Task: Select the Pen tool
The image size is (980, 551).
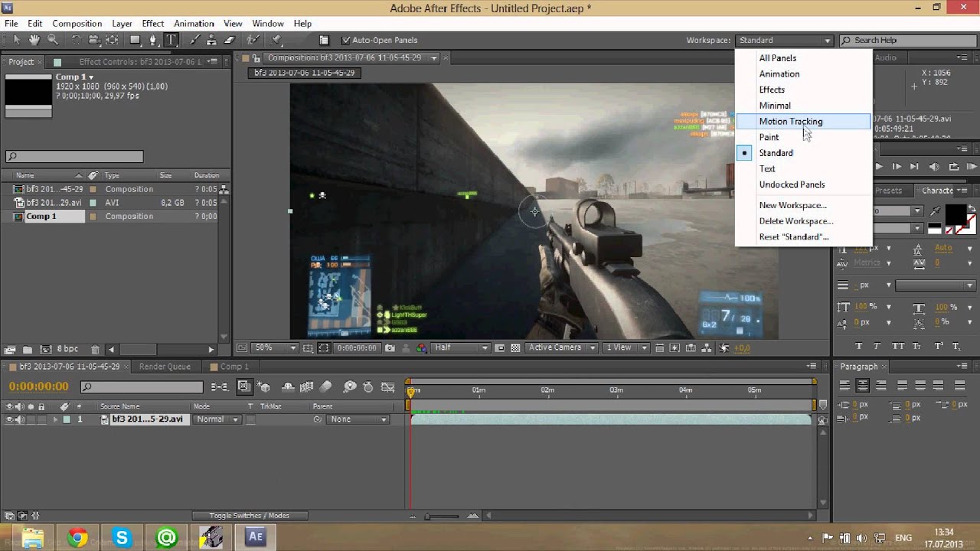Action: click(153, 40)
